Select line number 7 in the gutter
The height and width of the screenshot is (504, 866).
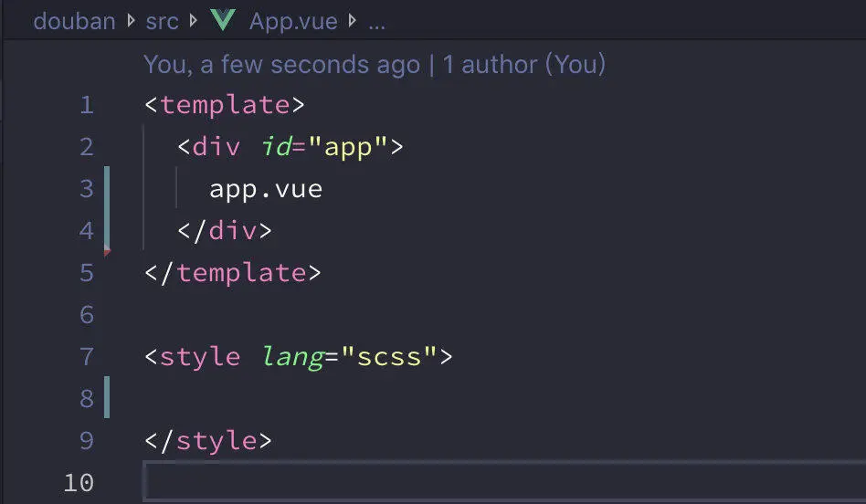[87, 357]
